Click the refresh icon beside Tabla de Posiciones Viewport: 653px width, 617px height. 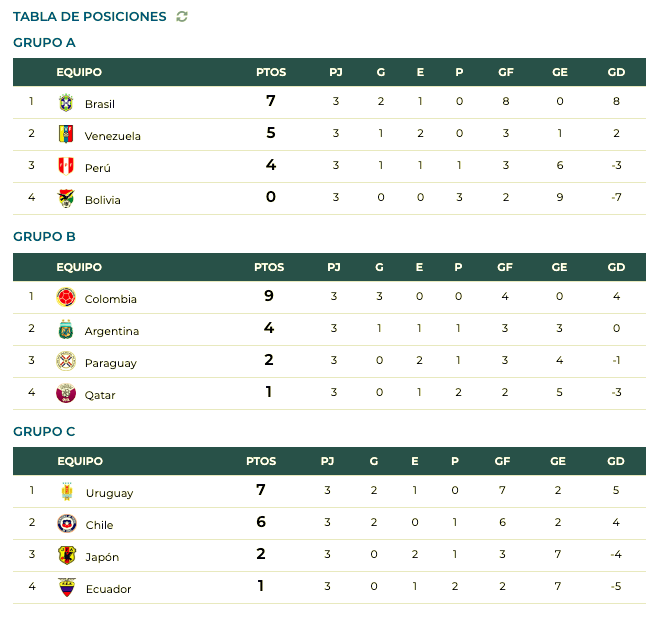[182, 16]
